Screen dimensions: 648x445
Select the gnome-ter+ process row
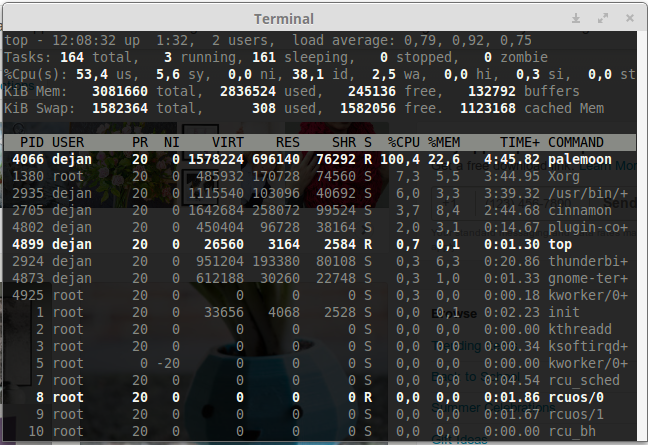[x=319, y=278]
